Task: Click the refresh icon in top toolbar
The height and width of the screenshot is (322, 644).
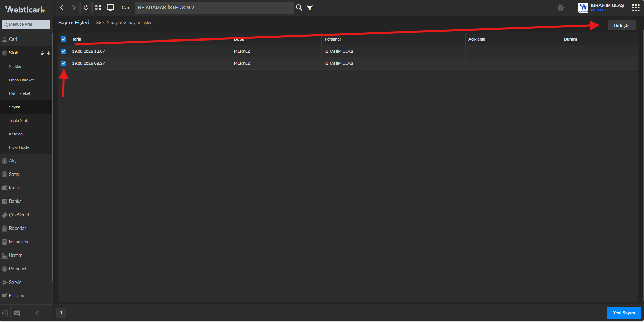Action: (x=86, y=8)
